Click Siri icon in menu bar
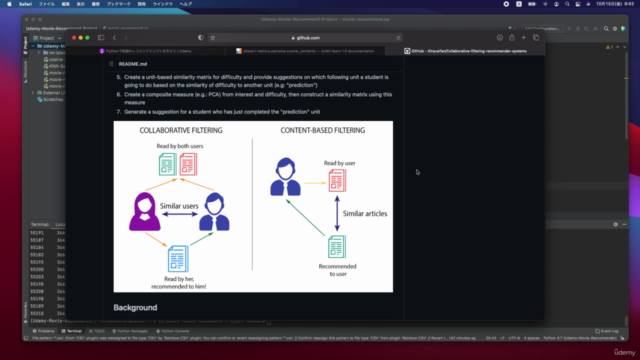 (x=588, y=4)
